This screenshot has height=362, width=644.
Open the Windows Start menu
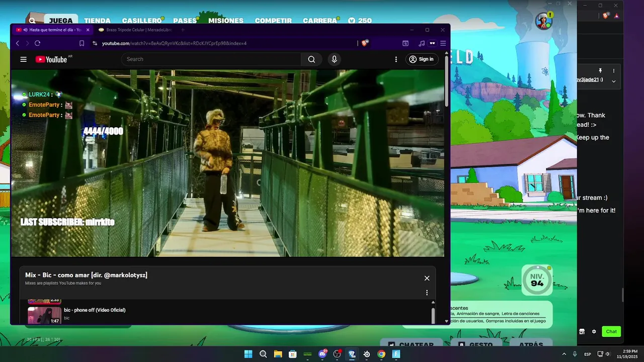tap(248, 354)
